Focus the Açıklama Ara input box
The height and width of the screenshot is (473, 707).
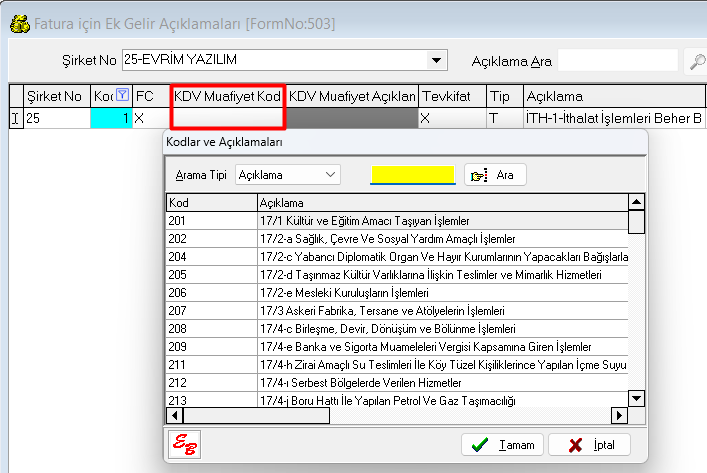617,61
